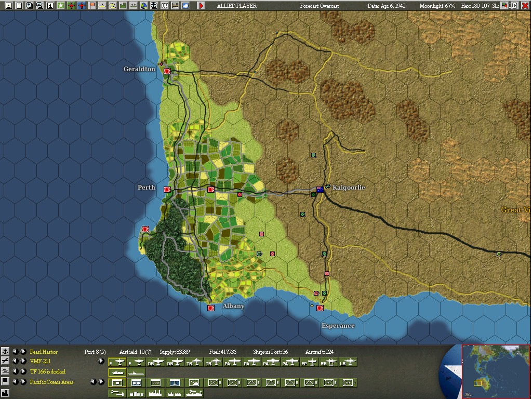532x399 pixels.
Task: Click the plane icon beside VMF-211
Action: tap(5, 361)
